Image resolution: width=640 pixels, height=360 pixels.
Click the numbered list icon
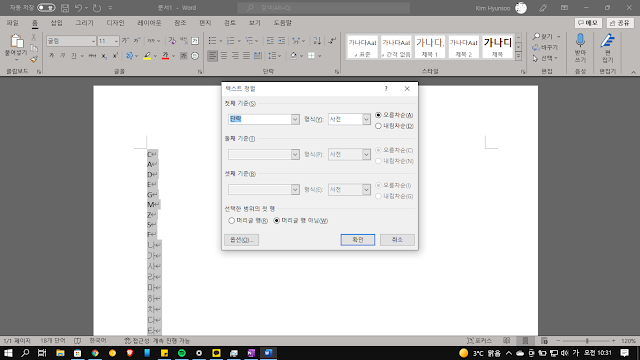(231, 40)
